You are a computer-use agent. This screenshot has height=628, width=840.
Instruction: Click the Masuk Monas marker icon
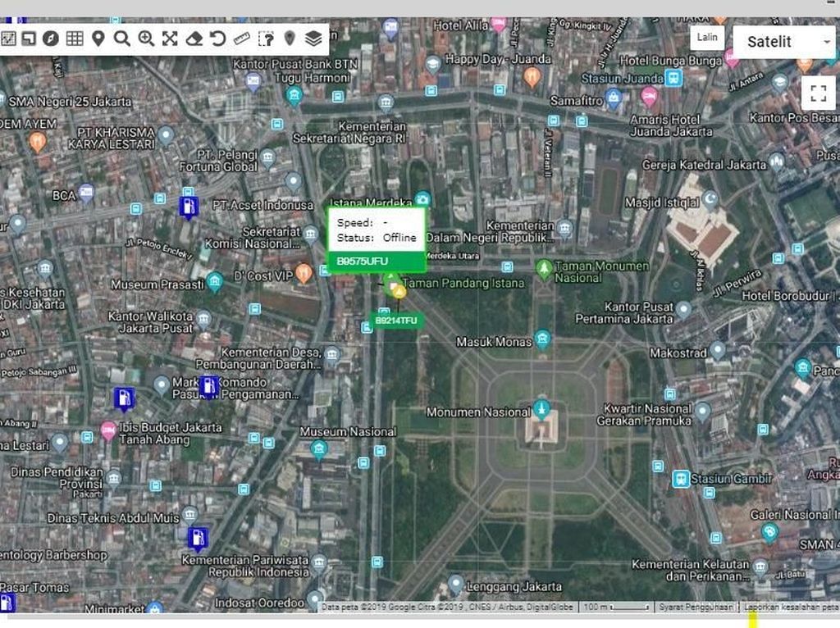tap(542, 339)
